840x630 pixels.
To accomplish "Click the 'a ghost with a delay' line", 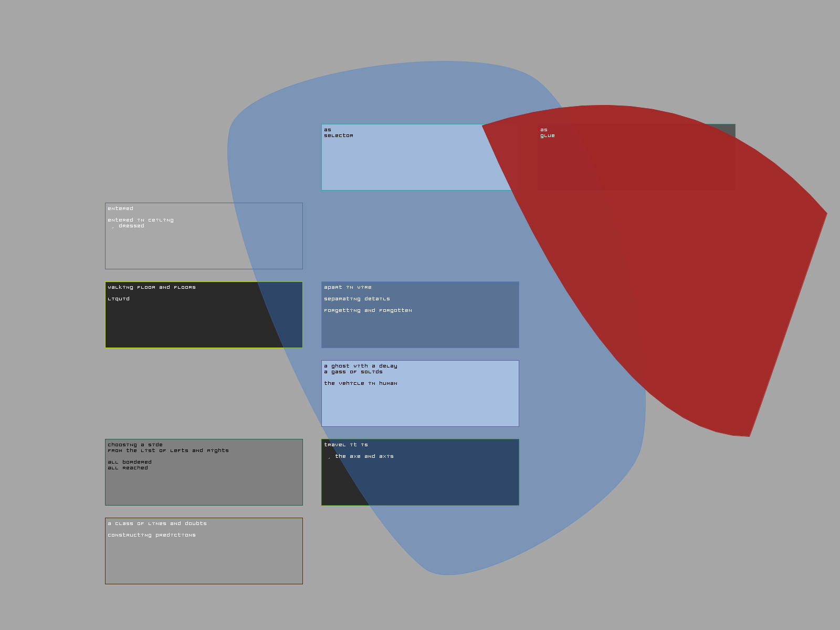I will click(x=360, y=366).
